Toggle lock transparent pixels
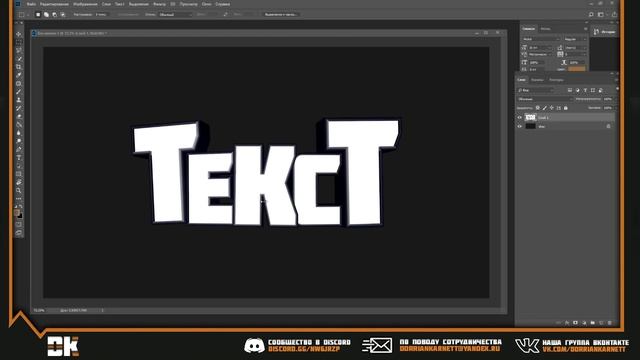The height and width of the screenshot is (360, 640). click(x=538, y=108)
